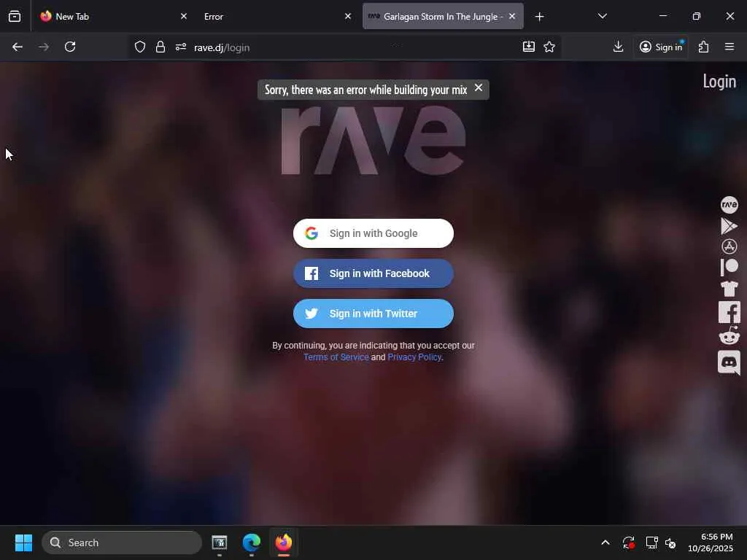Viewport: 747px width, 560px height.
Task: Open the Firefox downloads panel
Action: 618,47
